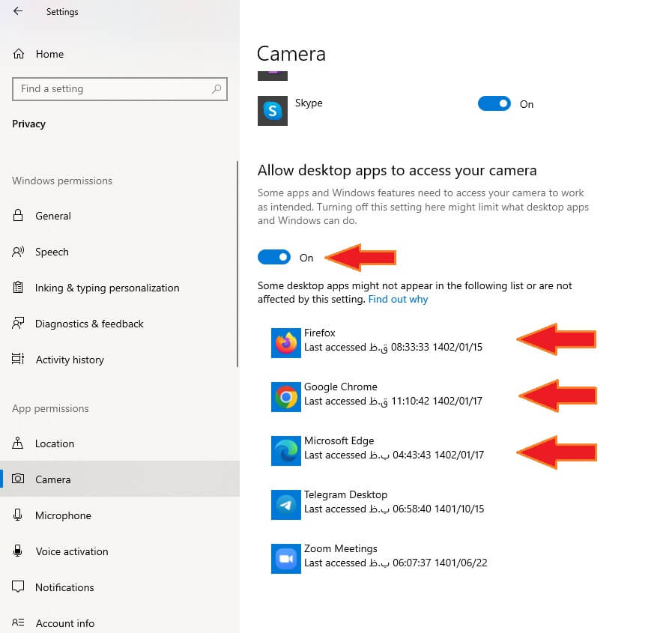The width and height of the screenshot is (672, 633).
Task: Click the Firefox app icon
Action: (286, 343)
